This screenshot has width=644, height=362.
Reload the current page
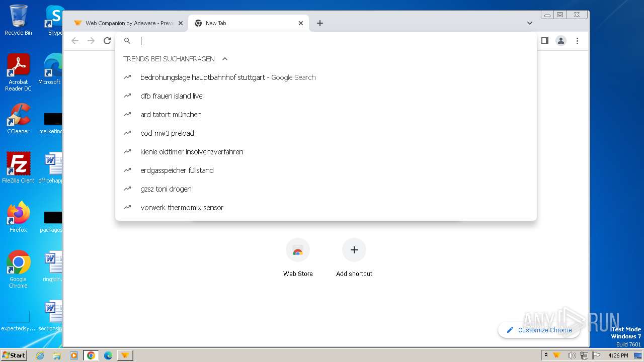(x=107, y=41)
